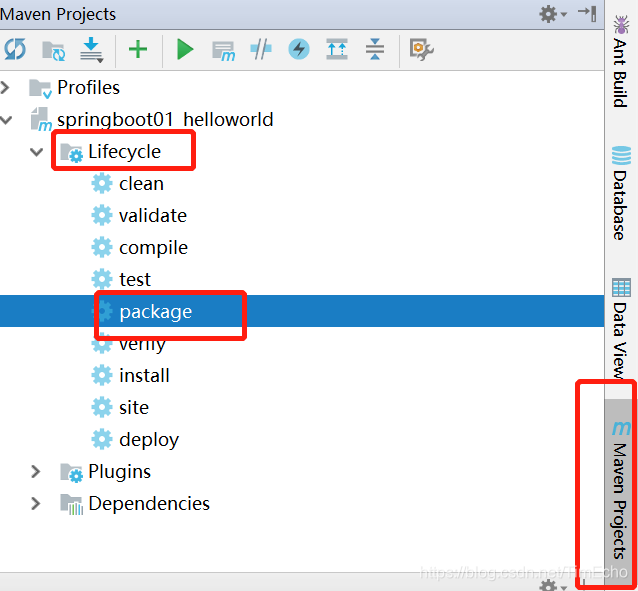Toggle offline mode icon
638x591 pixels.
261,50
